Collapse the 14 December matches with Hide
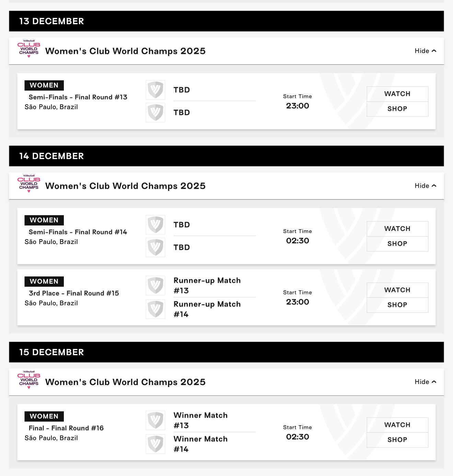453x476 pixels. (425, 186)
